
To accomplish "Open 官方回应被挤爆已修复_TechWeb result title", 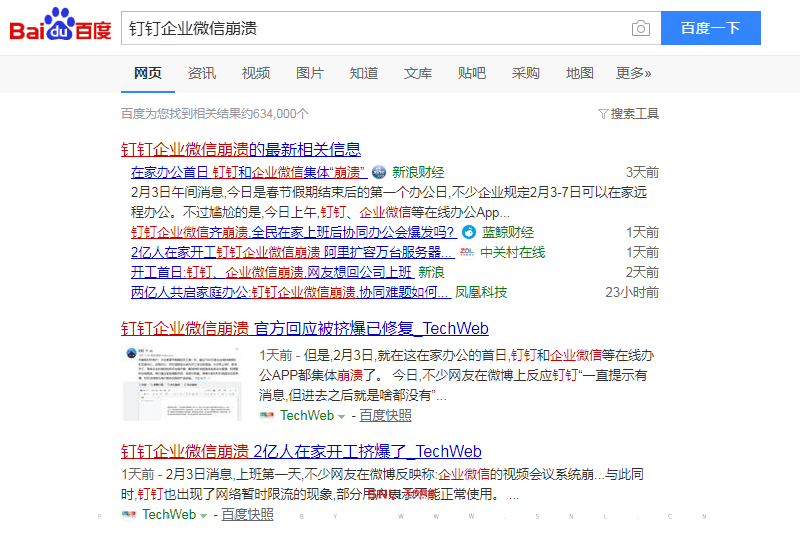I will click(305, 328).
